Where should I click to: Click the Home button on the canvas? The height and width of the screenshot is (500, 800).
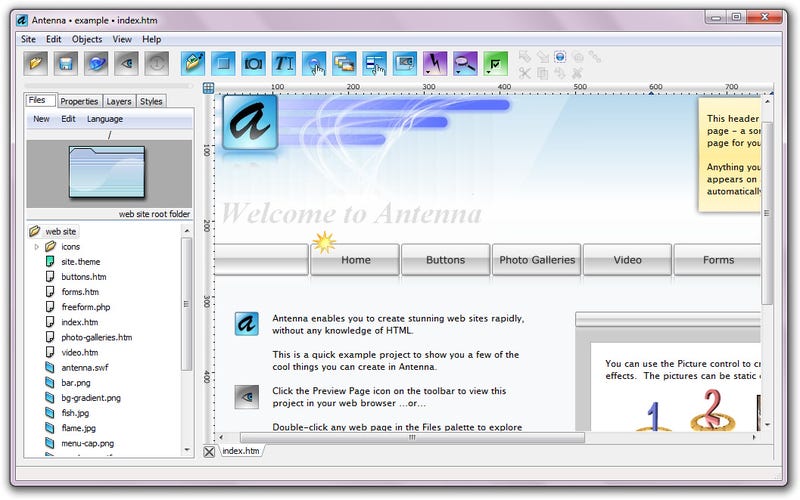(x=355, y=260)
